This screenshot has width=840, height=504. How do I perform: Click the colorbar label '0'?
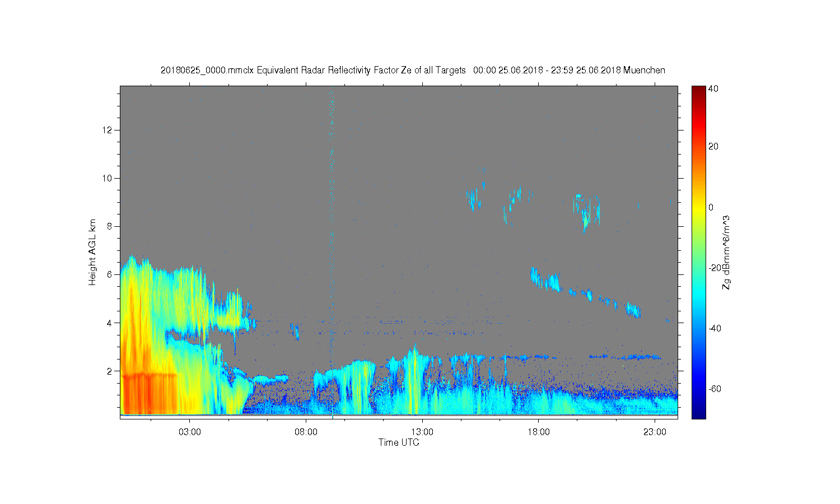click(x=711, y=207)
